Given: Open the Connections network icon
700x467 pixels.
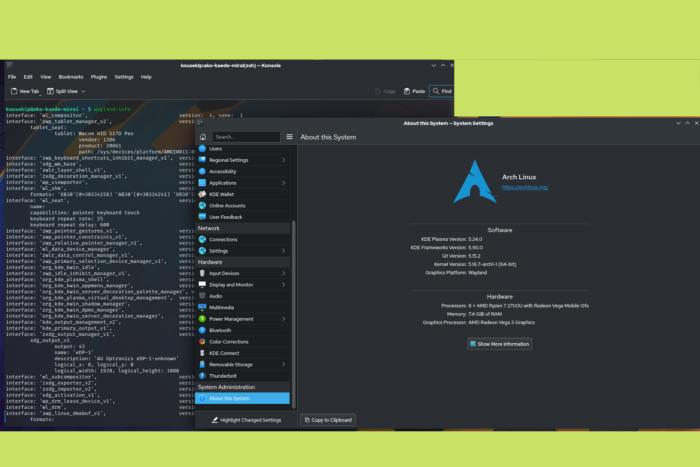Looking at the screenshot, I should coord(202,239).
